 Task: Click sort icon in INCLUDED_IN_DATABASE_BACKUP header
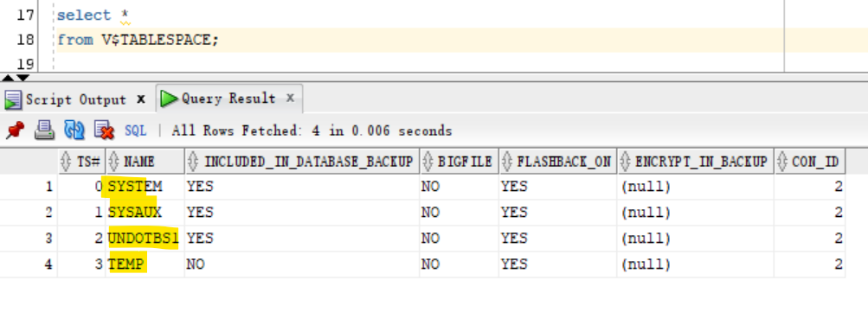click(x=193, y=162)
